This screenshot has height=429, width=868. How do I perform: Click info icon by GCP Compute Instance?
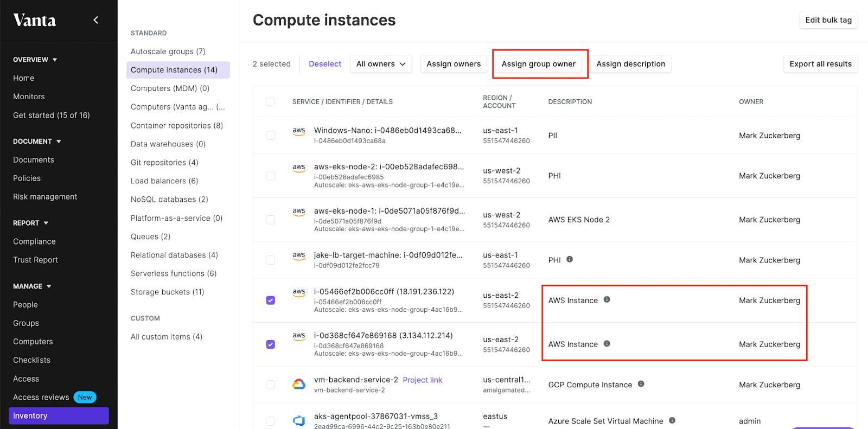point(641,384)
